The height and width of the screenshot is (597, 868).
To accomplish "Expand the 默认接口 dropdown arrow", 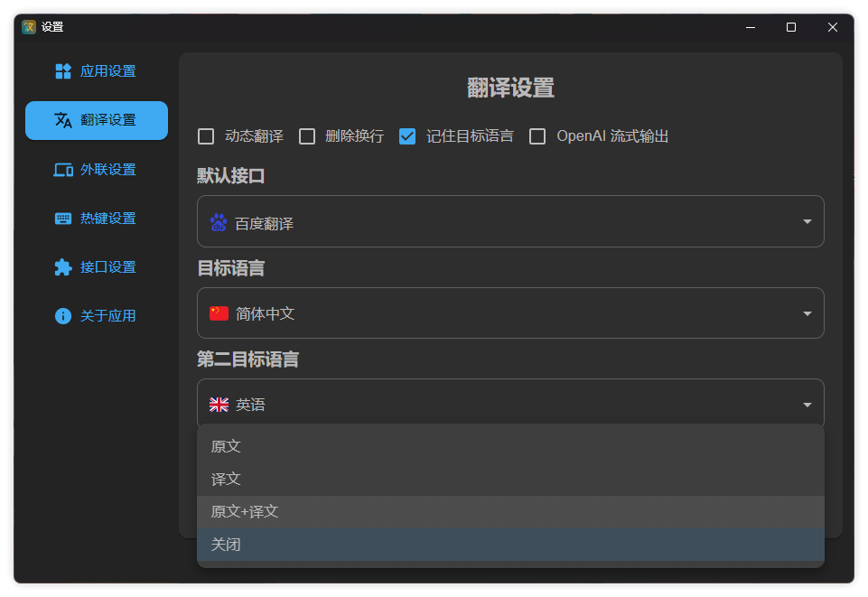I will [807, 221].
